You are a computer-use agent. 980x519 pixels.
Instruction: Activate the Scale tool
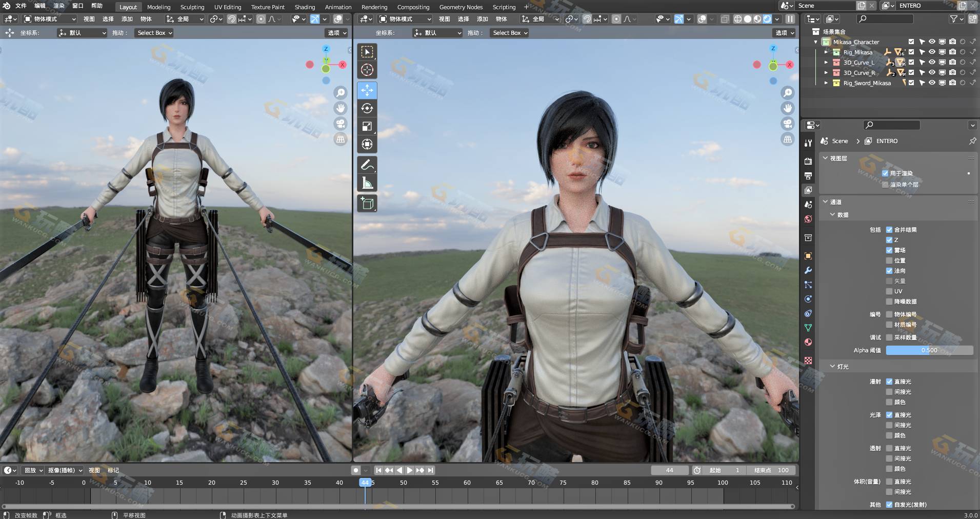point(367,126)
